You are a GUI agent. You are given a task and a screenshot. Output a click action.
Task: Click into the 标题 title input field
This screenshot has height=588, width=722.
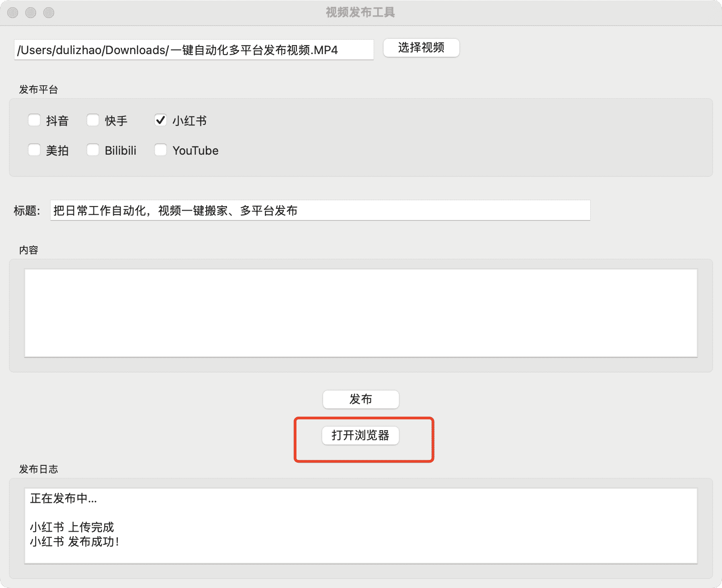click(320, 211)
